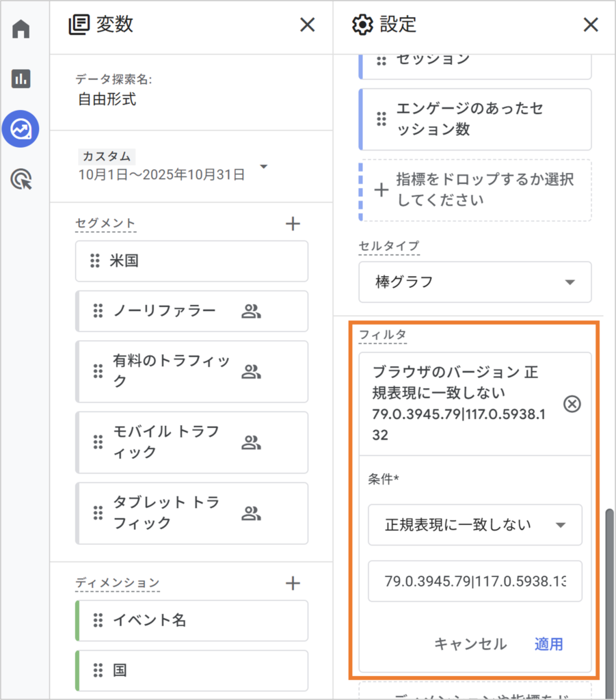Remove the ブラウザのバージョン filter

pos(572,404)
